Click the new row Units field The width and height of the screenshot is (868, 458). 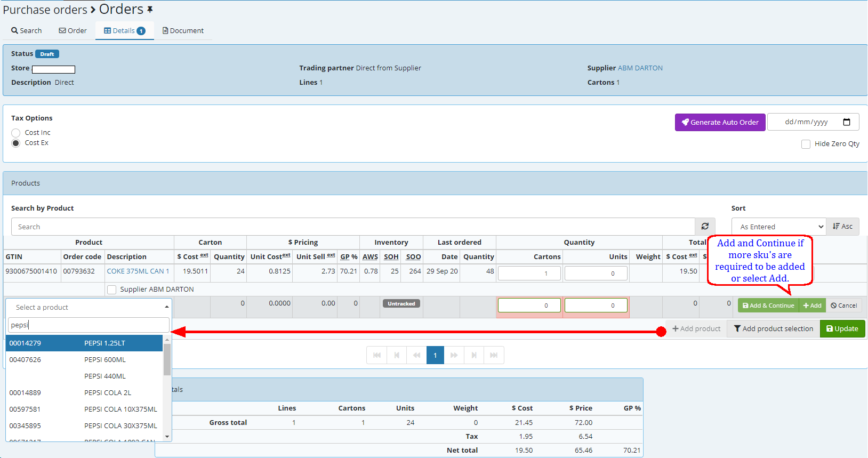[596, 306]
